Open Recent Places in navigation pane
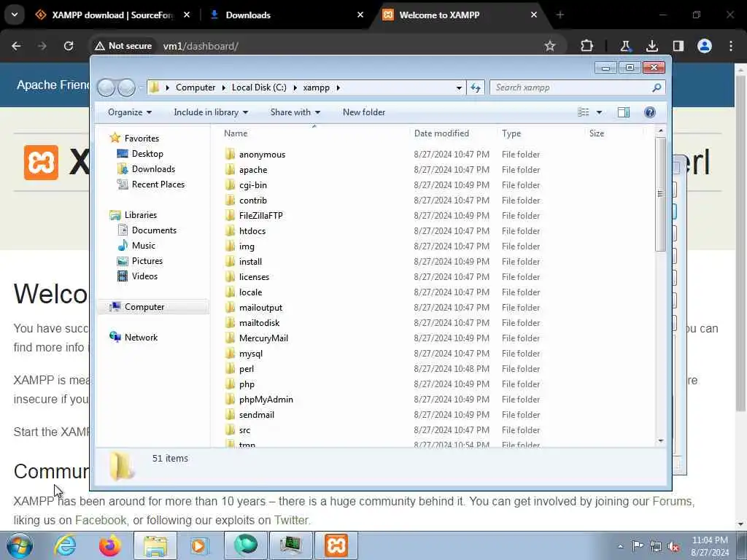This screenshot has width=747, height=560. (158, 184)
